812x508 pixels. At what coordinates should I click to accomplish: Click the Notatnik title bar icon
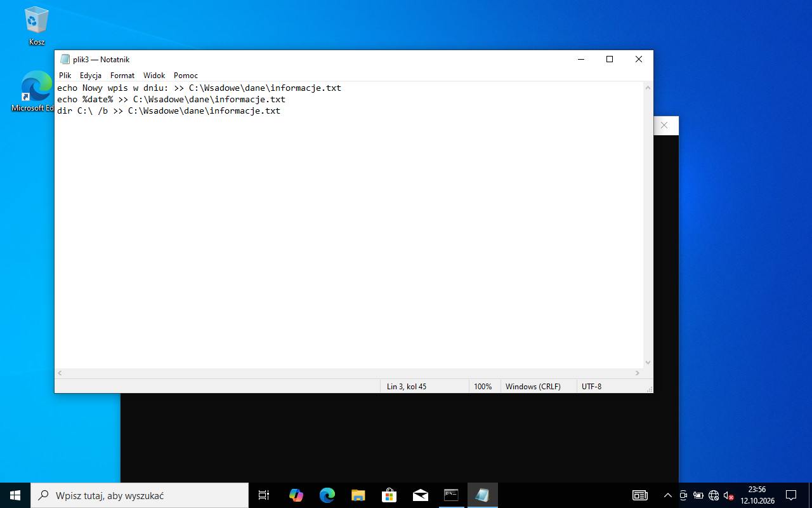65,59
